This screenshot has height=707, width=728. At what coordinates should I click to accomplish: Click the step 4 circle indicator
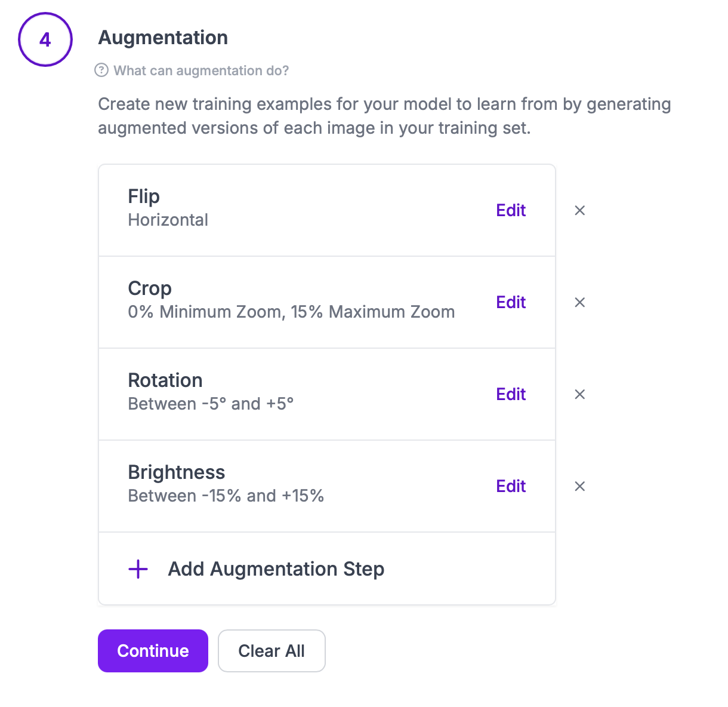(45, 39)
